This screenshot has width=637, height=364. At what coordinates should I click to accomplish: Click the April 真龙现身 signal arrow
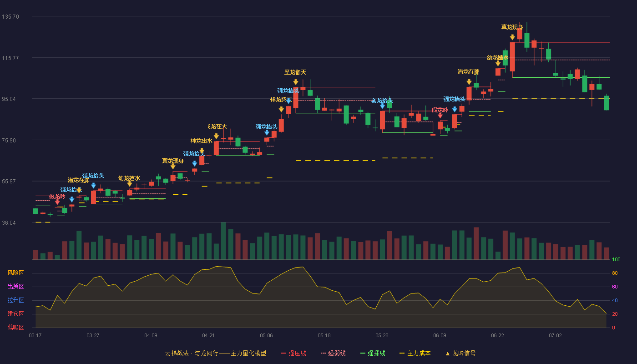click(x=173, y=167)
